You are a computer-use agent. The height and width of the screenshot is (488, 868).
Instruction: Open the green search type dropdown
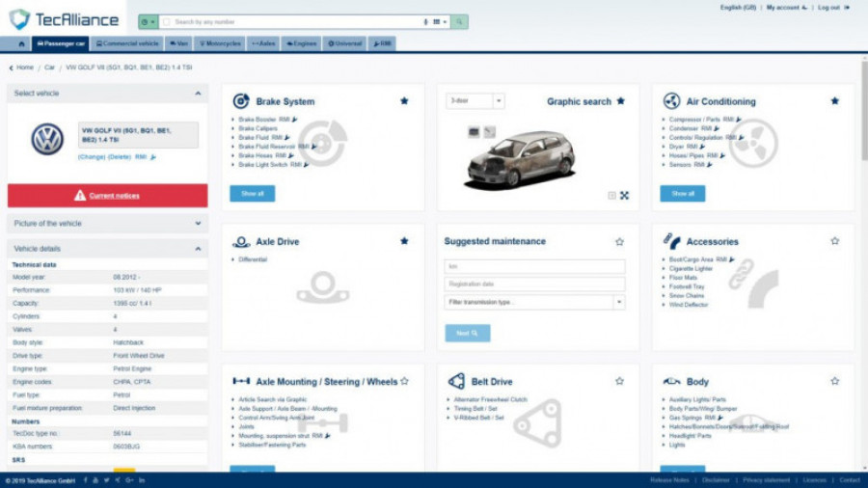[x=148, y=22]
